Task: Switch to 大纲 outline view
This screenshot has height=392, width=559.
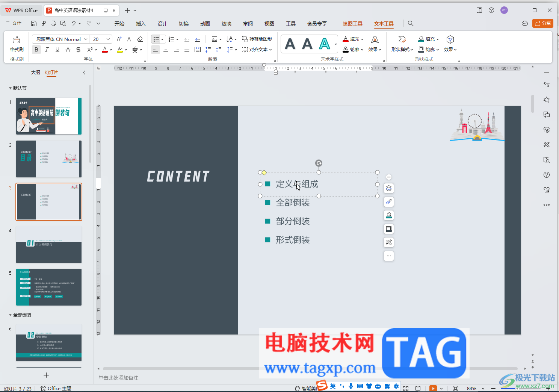Action: pos(35,73)
